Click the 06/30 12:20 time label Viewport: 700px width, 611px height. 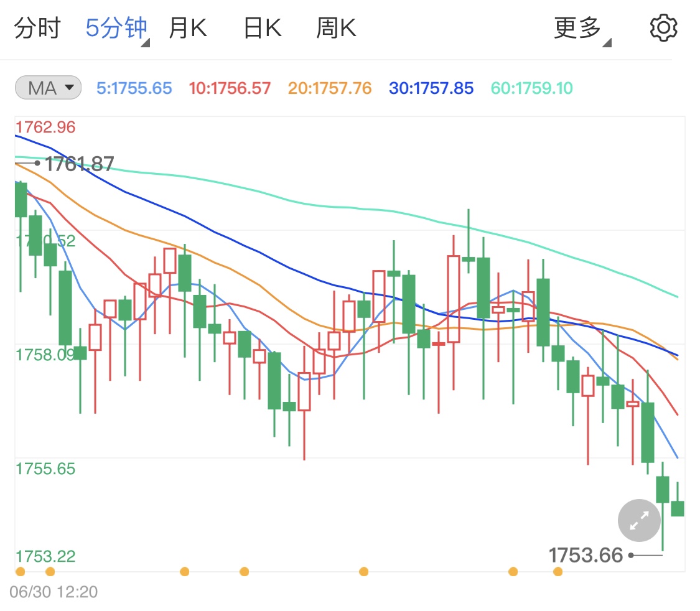coord(54,592)
